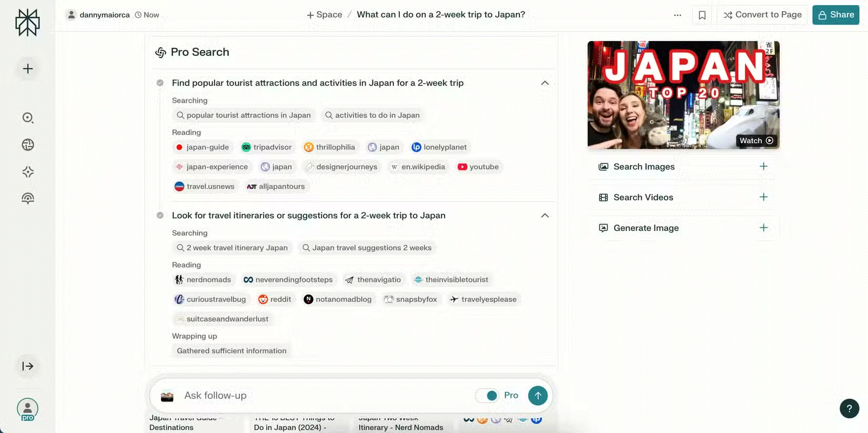Collapse the 'Look for travel itineraries' step

[545, 216]
